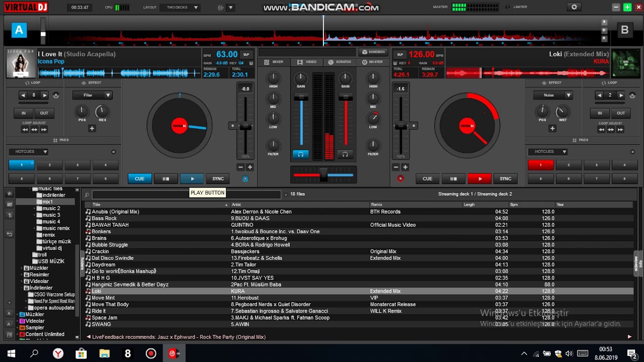Click sidebar increase font size A button
Viewport: 644px width, 362px height.
click(10, 313)
